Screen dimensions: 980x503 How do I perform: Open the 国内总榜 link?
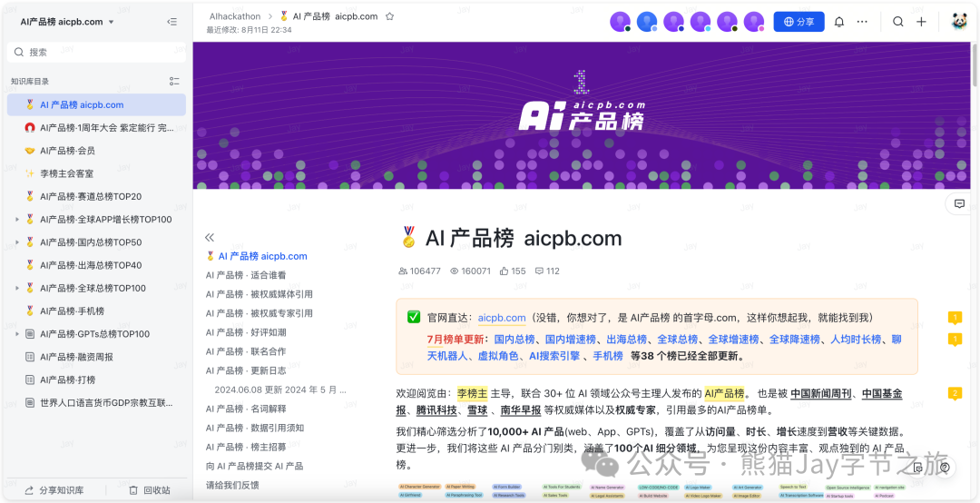pyautogui.click(x=514, y=339)
